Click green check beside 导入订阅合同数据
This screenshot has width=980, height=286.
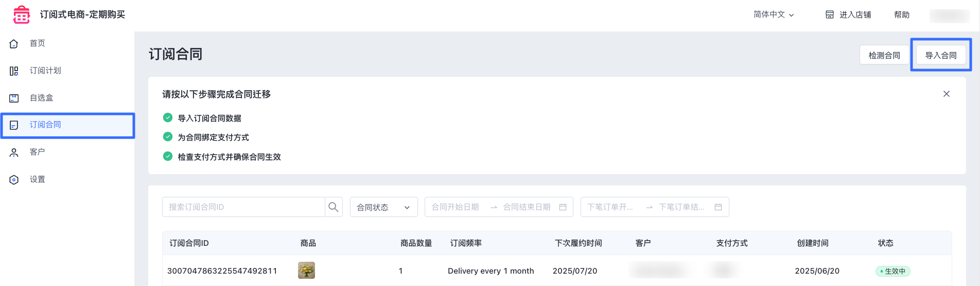tap(168, 117)
